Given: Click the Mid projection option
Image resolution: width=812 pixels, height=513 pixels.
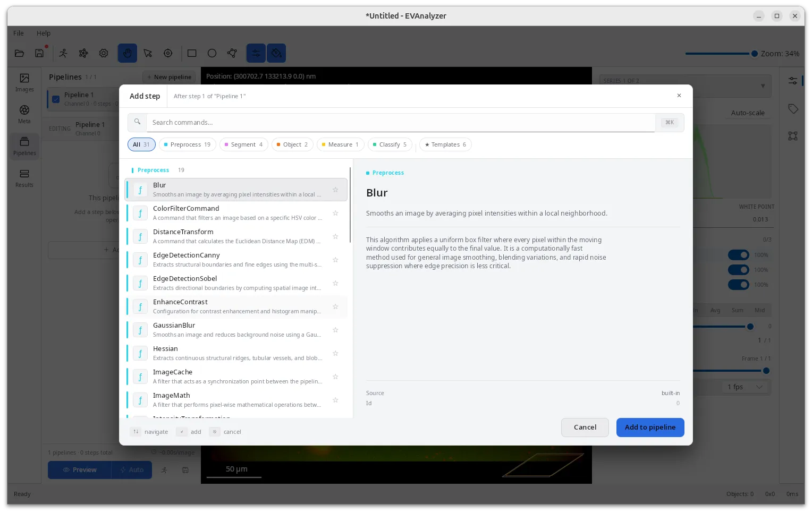Looking at the screenshot, I should (x=760, y=310).
